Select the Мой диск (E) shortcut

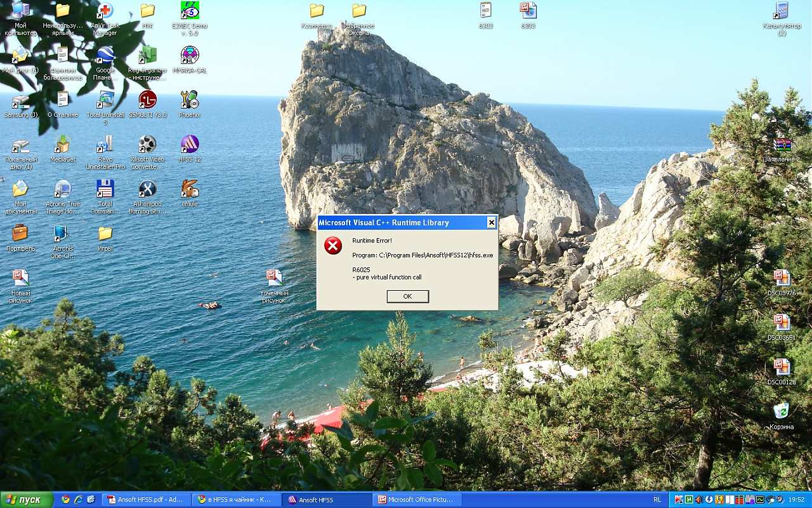pyautogui.click(x=20, y=60)
